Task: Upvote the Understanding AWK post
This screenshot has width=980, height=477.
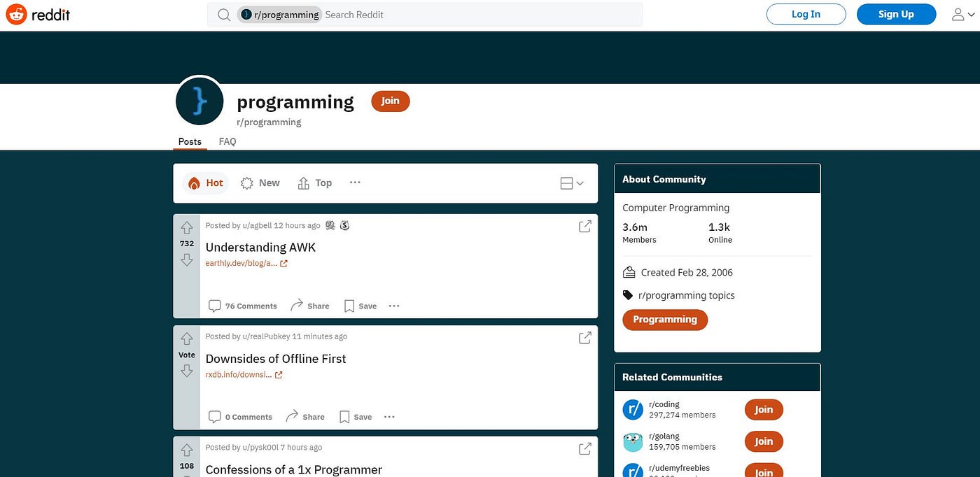Action: click(x=187, y=227)
